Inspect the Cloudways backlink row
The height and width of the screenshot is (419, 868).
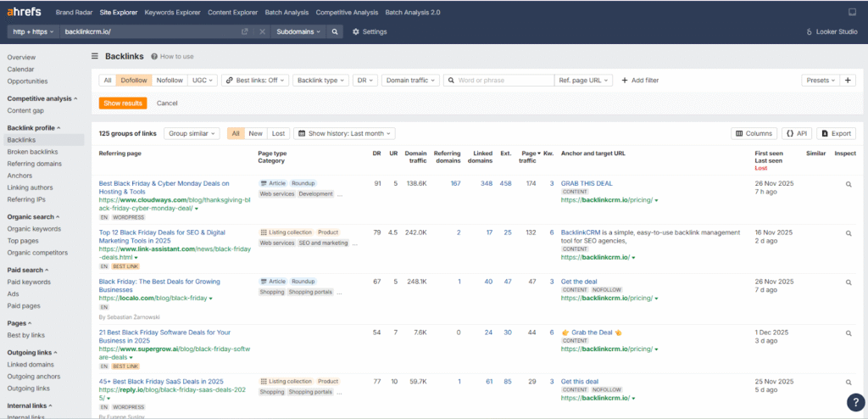(x=848, y=184)
